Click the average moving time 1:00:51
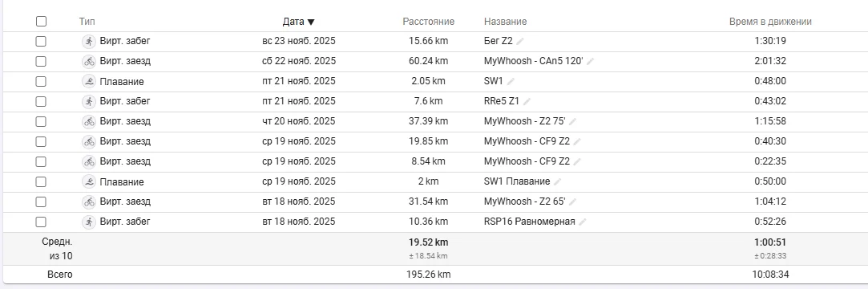The image size is (868, 289). click(770, 242)
